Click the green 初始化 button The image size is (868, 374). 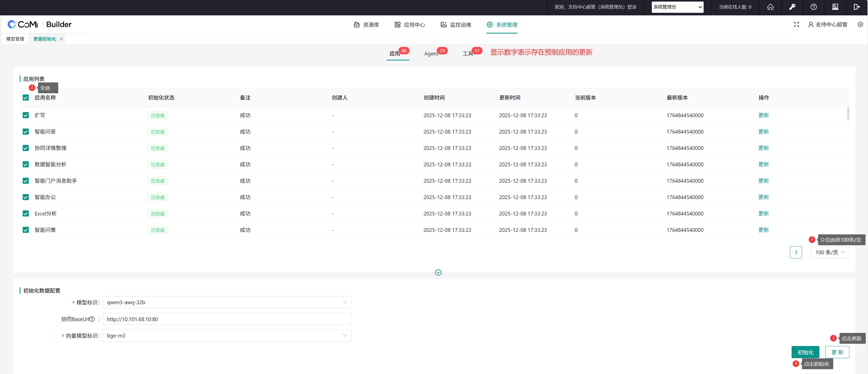coord(805,352)
